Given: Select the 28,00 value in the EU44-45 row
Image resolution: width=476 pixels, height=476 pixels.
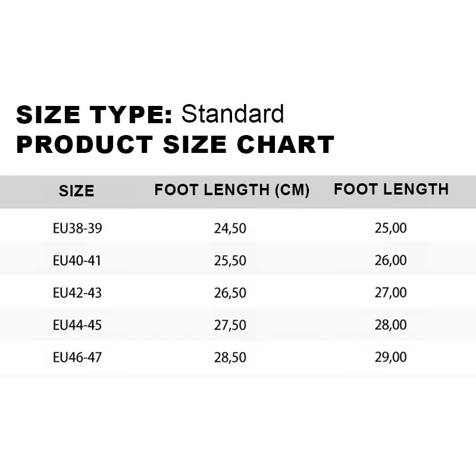Looking at the screenshot, I should 391,325.
